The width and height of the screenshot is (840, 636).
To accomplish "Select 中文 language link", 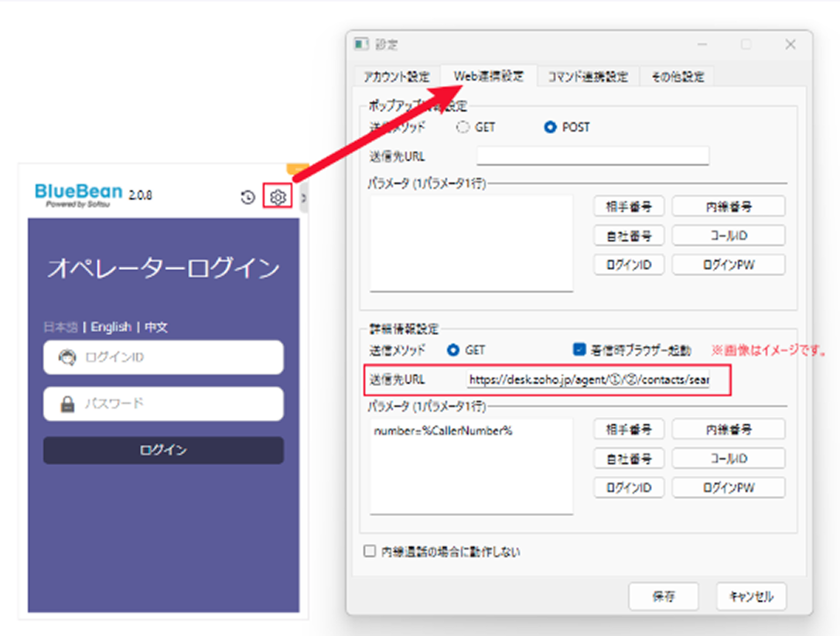I will [155, 327].
